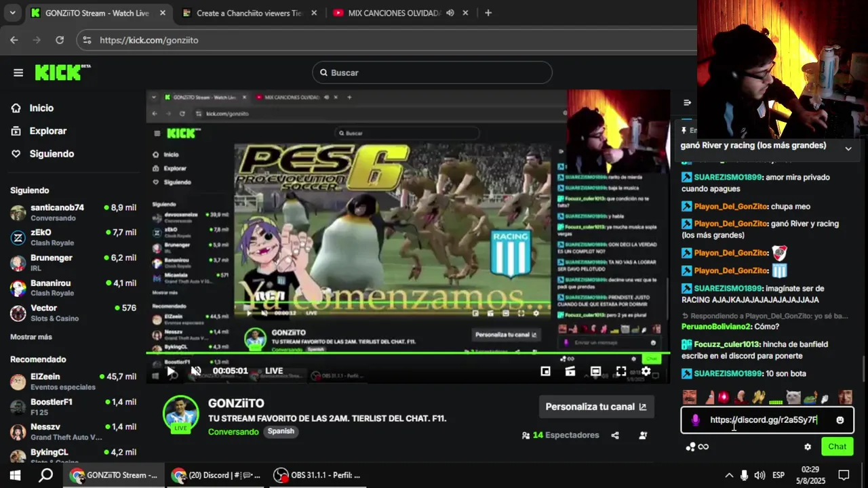Screen dimensions: 868x488
Task: Open Bananirou channel in sidebar
Action: point(73,288)
